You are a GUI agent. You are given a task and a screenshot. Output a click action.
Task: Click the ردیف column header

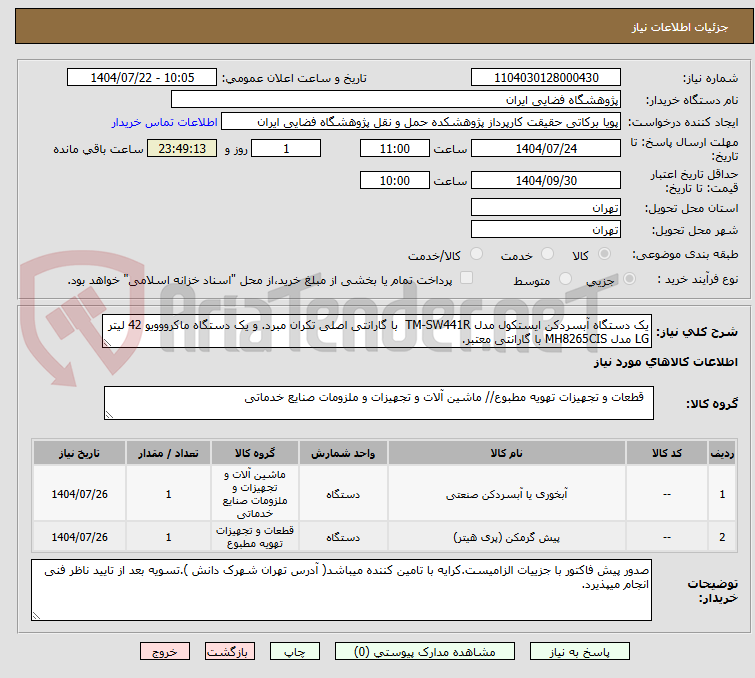coord(722,453)
